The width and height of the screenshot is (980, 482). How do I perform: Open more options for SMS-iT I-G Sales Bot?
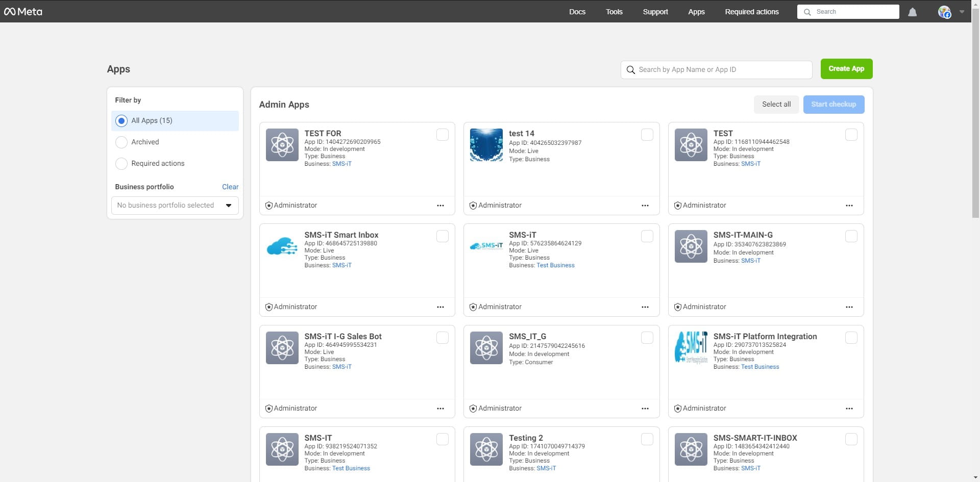[440, 409]
